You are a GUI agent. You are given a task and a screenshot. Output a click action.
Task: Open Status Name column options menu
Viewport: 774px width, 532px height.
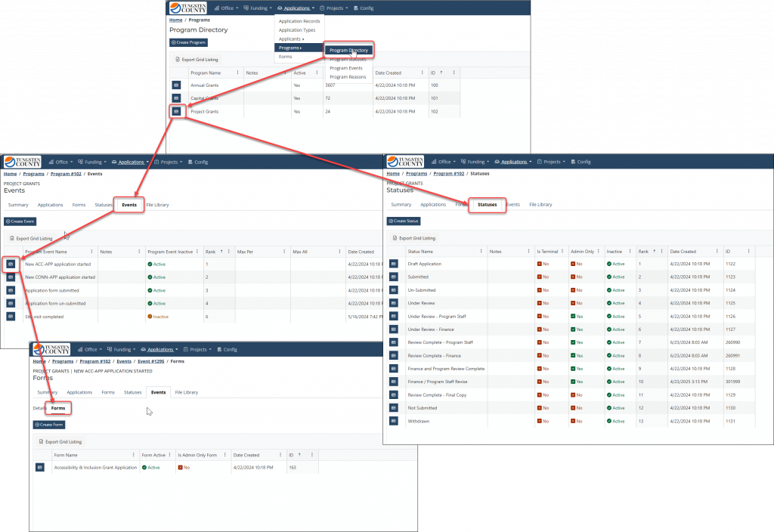point(481,251)
